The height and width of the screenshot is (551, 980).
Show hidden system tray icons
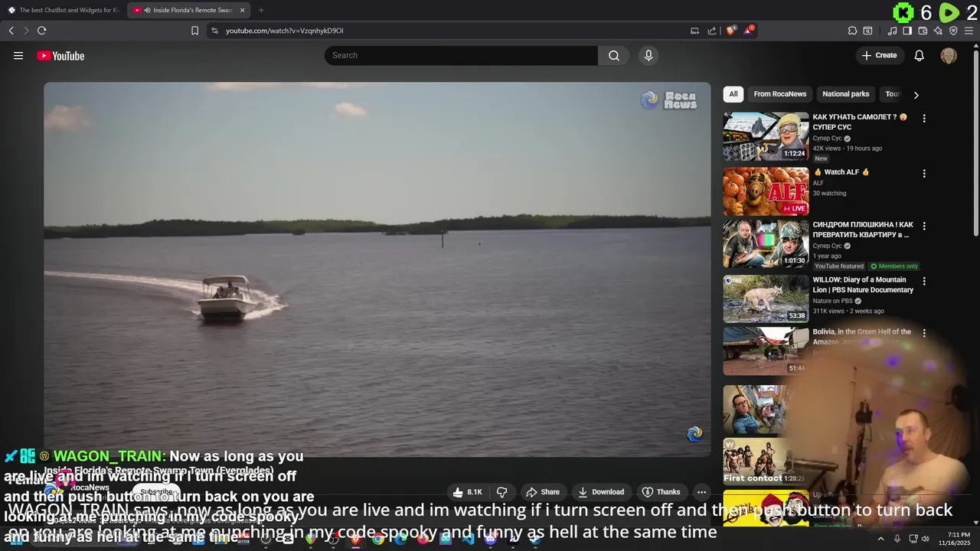[x=880, y=539]
